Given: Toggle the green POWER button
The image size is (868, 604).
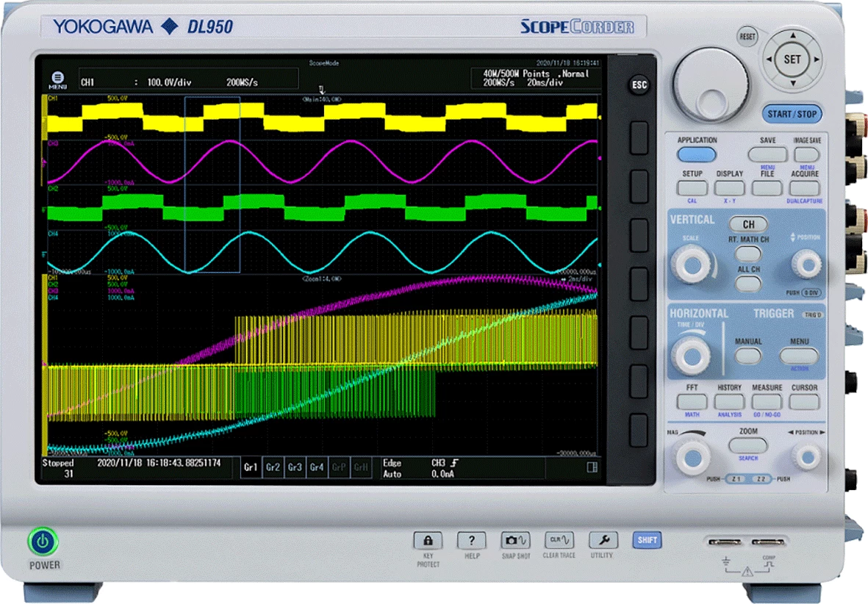Looking at the screenshot, I should [43, 542].
